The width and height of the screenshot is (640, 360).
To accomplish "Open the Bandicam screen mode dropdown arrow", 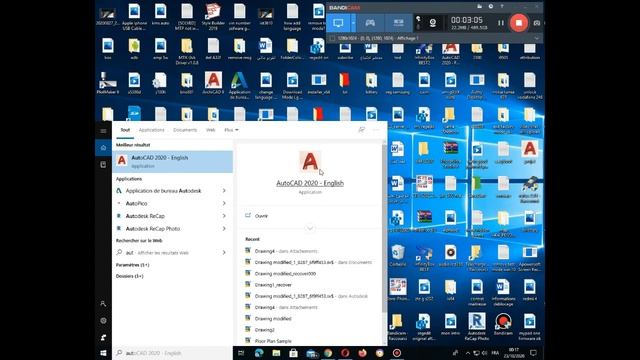I will pos(353,23).
